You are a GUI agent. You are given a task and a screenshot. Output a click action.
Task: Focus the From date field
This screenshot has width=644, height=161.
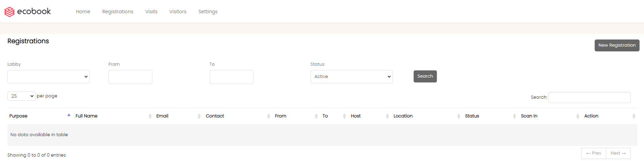pos(130,77)
